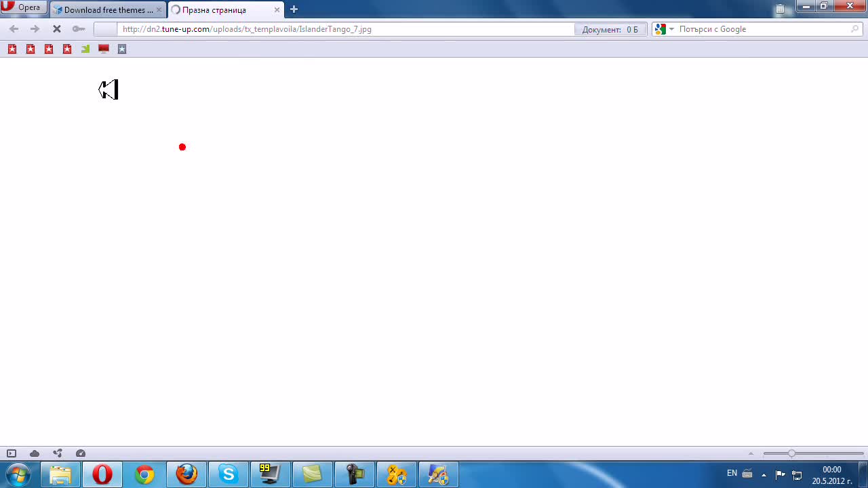Open a new tab with plus button

(294, 9)
